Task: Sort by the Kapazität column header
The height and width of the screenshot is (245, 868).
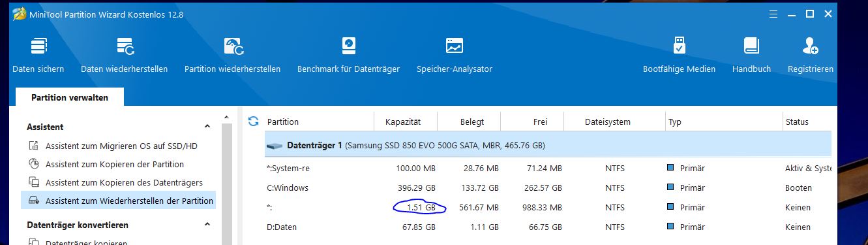Action: coord(405,122)
